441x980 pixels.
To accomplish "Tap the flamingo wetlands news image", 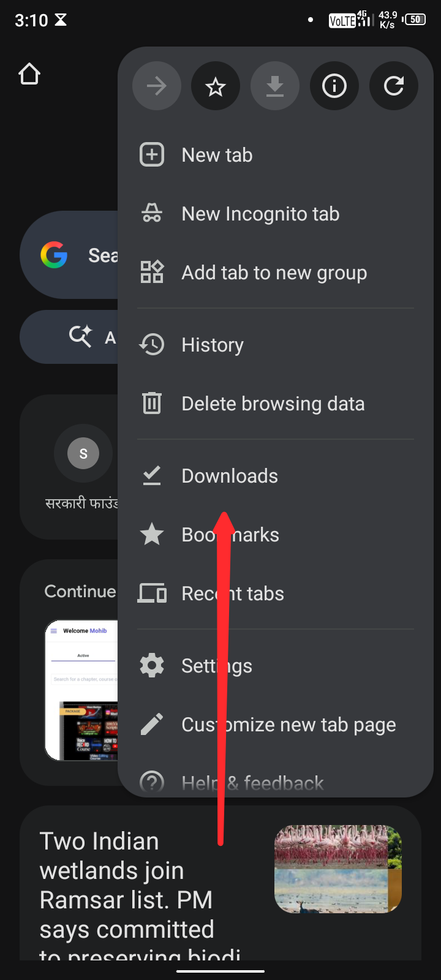I will click(x=337, y=869).
